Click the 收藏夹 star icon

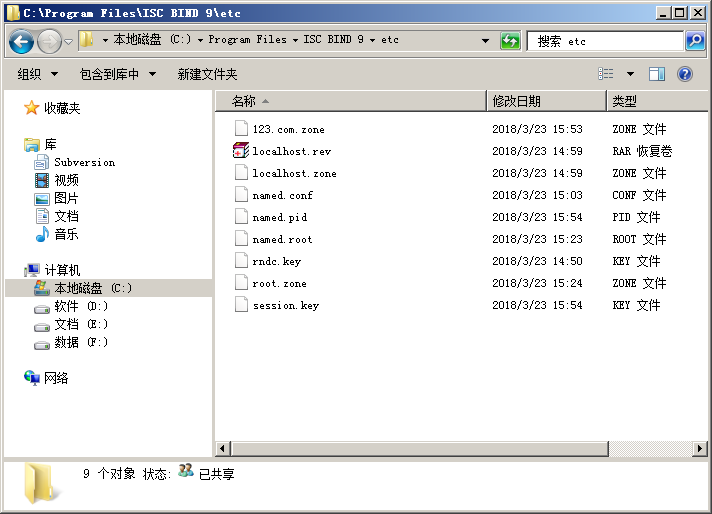tap(31, 108)
